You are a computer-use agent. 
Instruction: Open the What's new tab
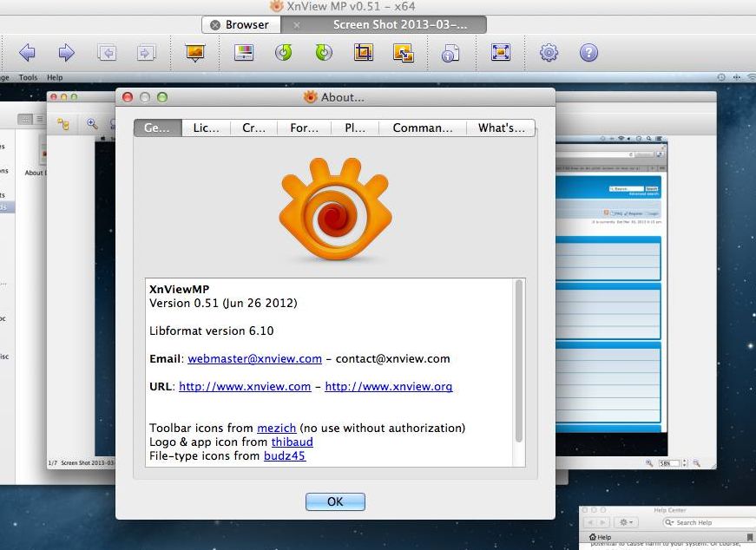tap(501, 128)
